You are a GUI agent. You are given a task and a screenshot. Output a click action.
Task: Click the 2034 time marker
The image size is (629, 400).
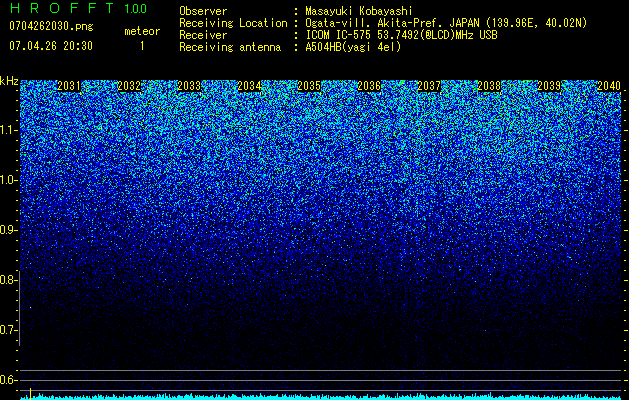point(249,86)
